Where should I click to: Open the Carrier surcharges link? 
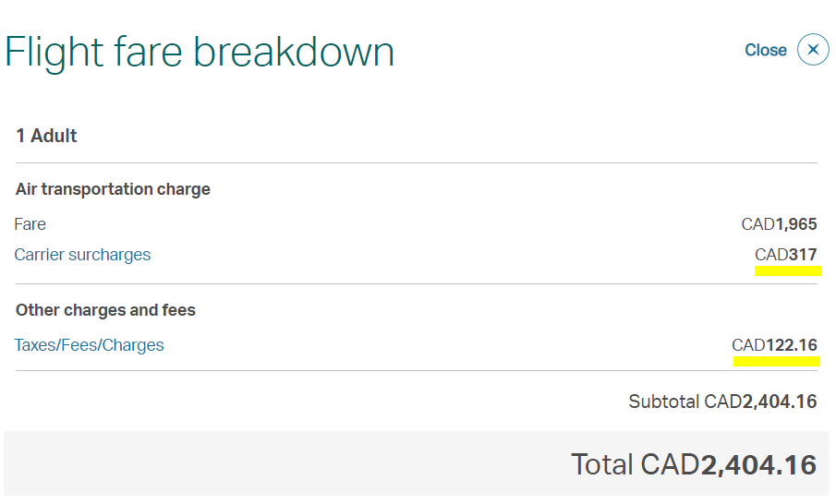(x=82, y=255)
